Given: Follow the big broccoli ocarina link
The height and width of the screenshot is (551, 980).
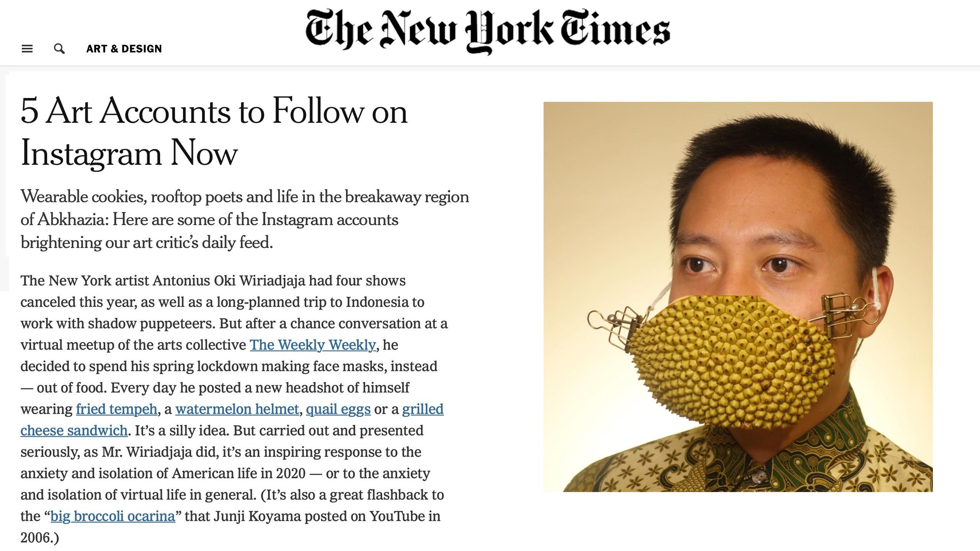Looking at the screenshot, I should [x=113, y=516].
